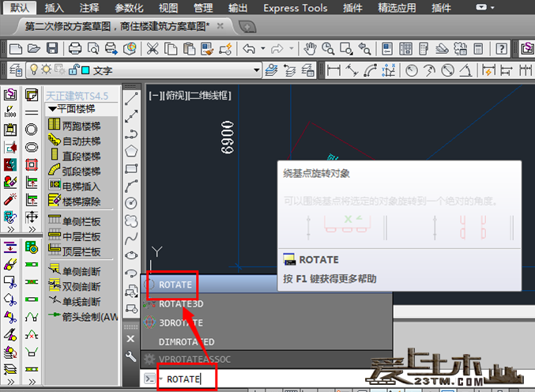Click the Angular dimension icon
The height and width of the screenshot is (392, 535).
(x=465, y=70)
